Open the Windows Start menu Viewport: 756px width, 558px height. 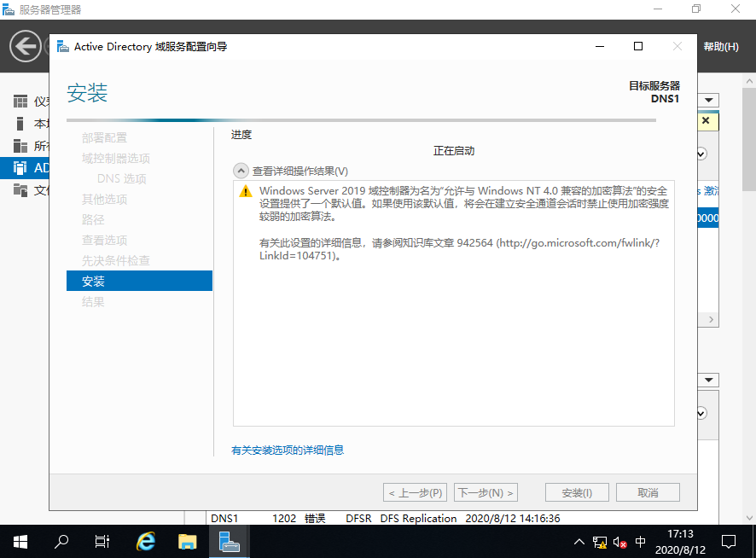pos(20,542)
